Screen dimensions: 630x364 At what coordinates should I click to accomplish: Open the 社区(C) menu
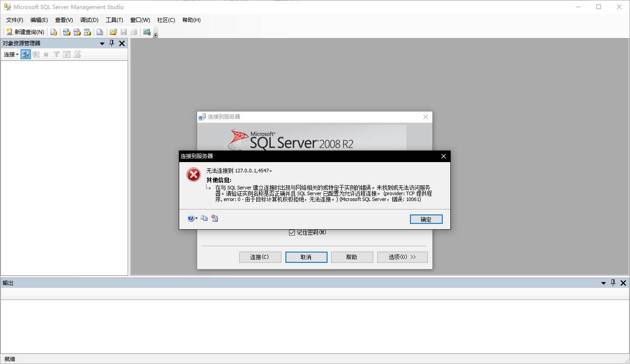(166, 20)
